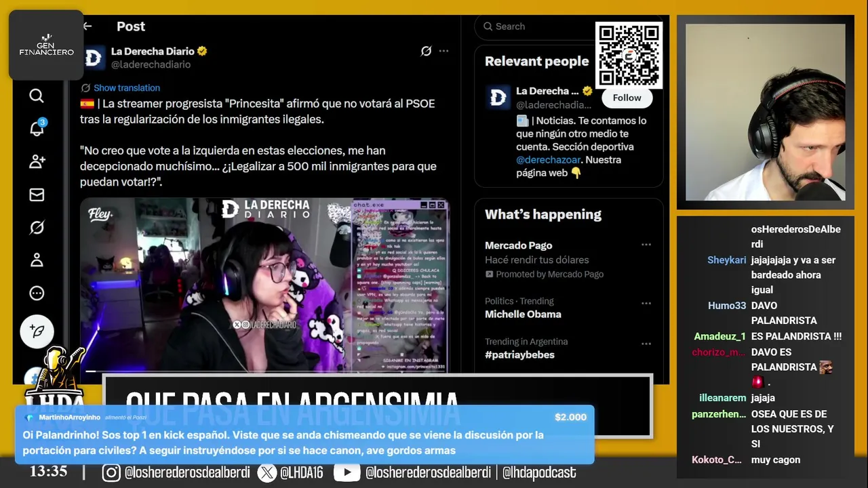Open options for #patriaybebes trend

click(646, 344)
